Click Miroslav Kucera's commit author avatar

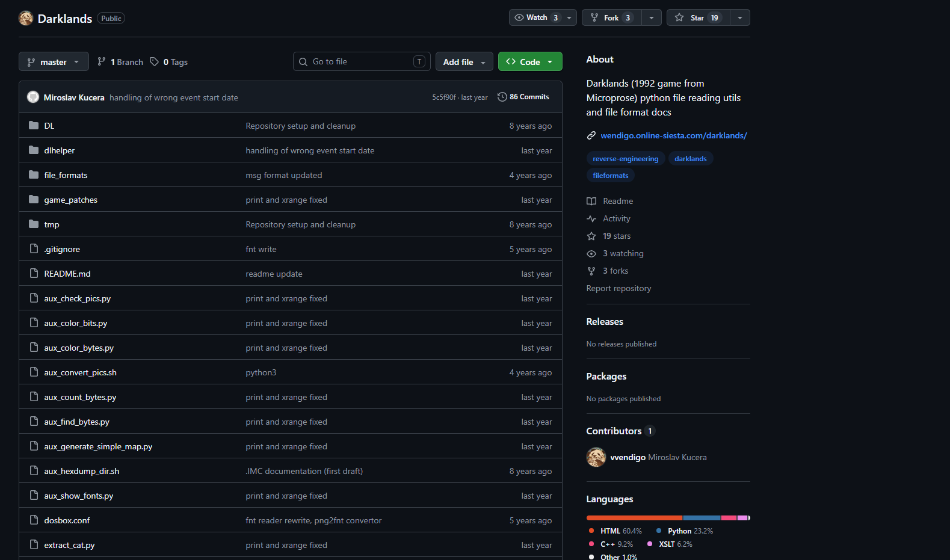point(33,97)
